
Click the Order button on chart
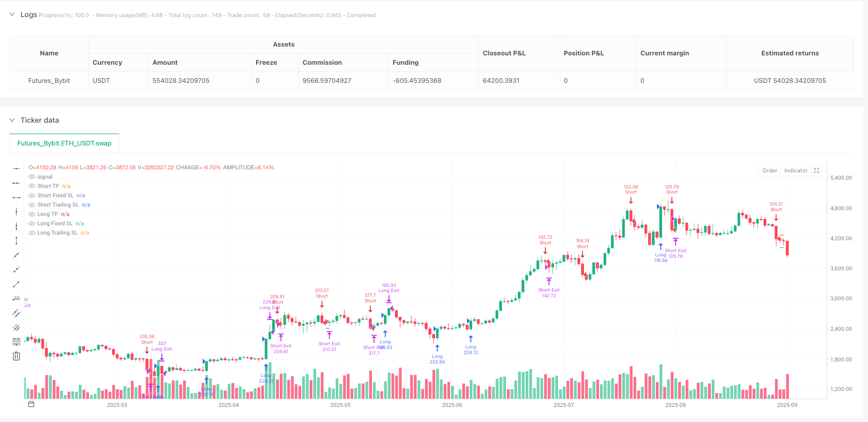pyautogui.click(x=769, y=170)
